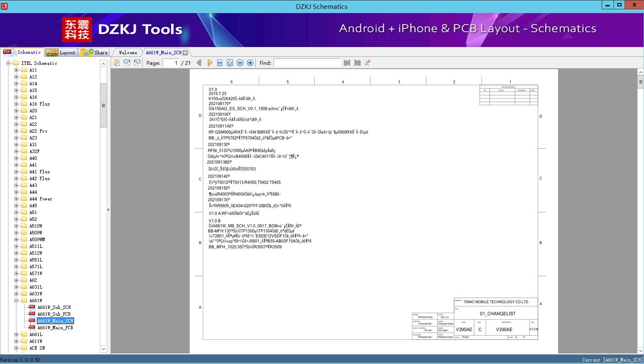Select the A20 folder label
This screenshot has height=364, width=644.
(x=33, y=111)
